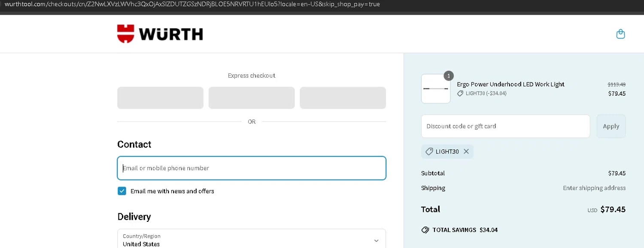This screenshot has height=248, width=644.
Task: Click the browser address bar URL
Action: click(x=192, y=4)
